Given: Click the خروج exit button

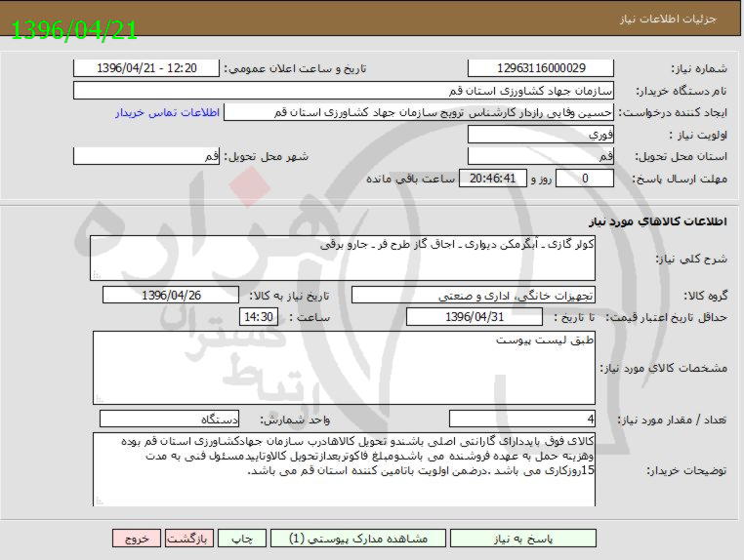Looking at the screenshot, I should tap(137, 539).
